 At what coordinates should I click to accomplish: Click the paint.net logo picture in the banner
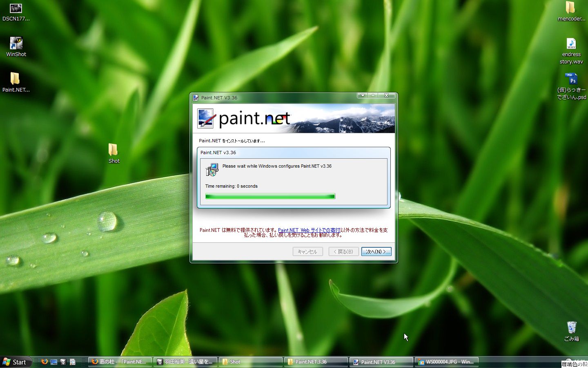point(206,119)
